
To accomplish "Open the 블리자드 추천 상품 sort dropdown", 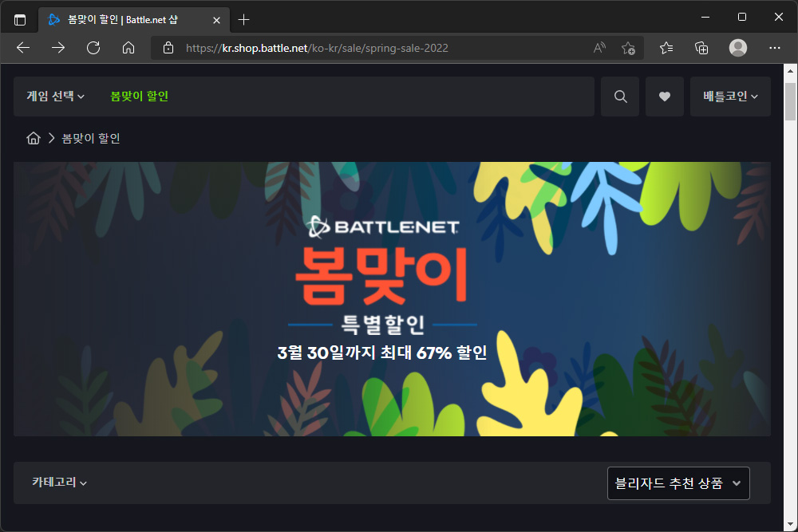I will pyautogui.click(x=678, y=483).
